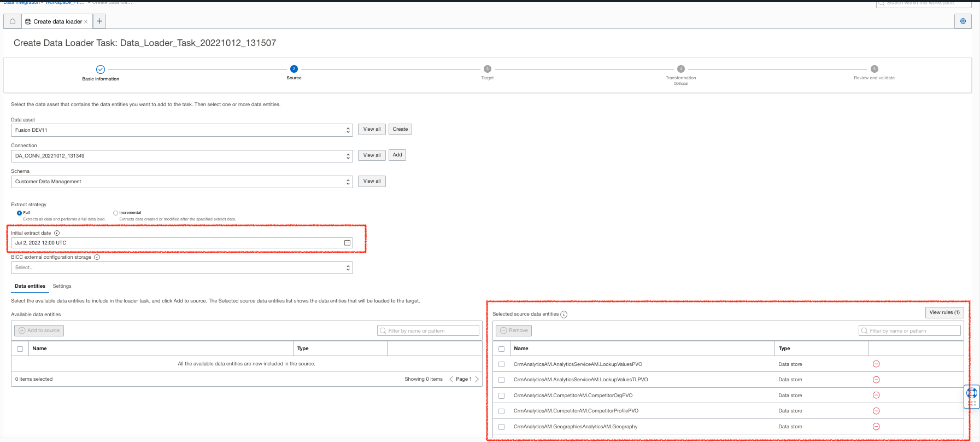Go to next page of available entities
Screen dimensions: 980x442
tap(477, 379)
